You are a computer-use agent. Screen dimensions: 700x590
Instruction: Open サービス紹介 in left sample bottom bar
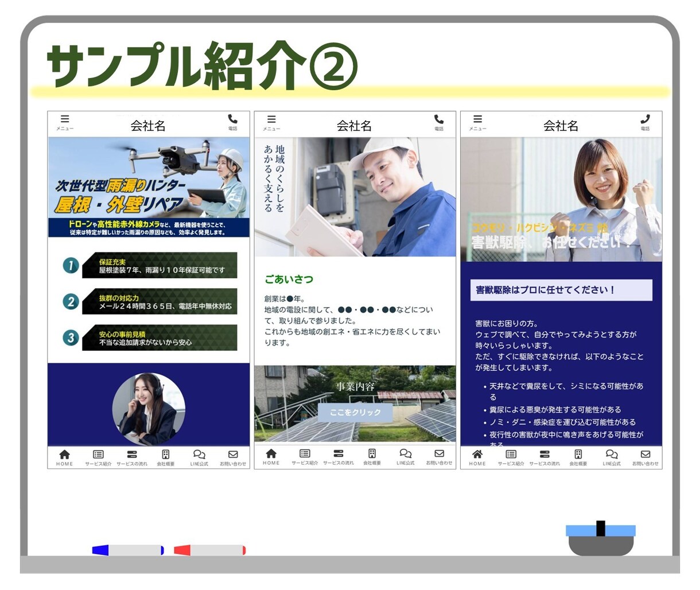pyautogui.click(x=98, y=457)
